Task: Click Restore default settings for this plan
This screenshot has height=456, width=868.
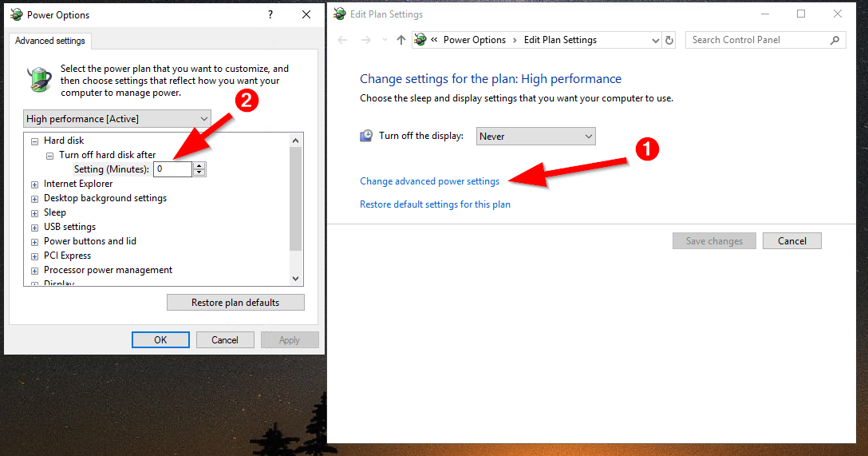Action: pyautogui.click(x=435, y=204)
